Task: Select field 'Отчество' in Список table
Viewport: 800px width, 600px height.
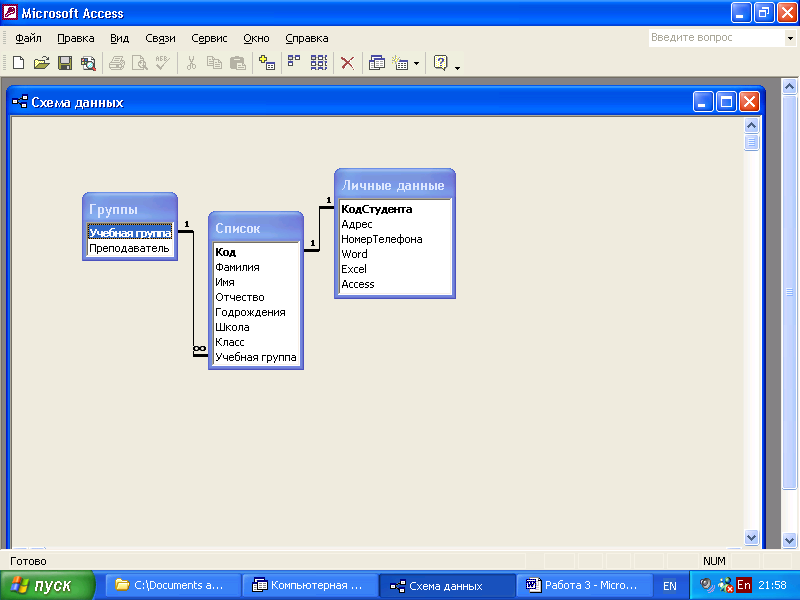Action: pos(240,297)
